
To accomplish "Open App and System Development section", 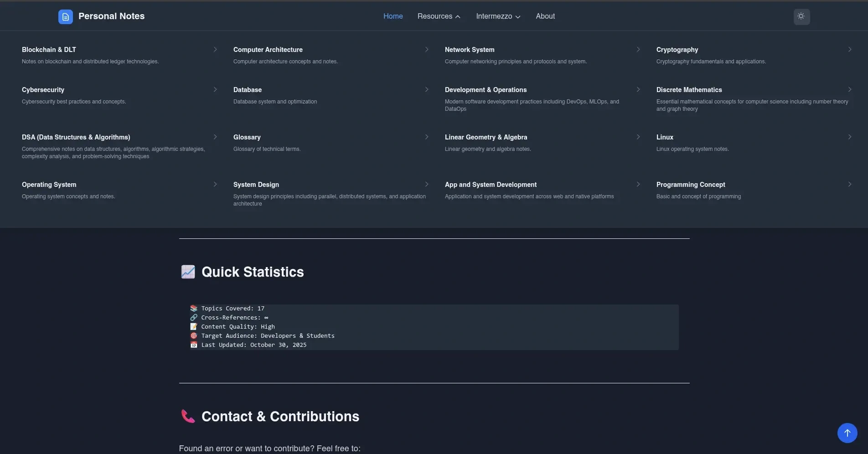I will pyautogui.click(x=491, y=185).
